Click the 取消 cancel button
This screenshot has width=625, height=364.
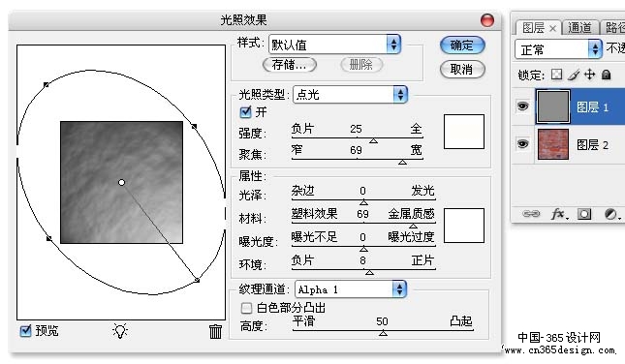pos(462,70)
